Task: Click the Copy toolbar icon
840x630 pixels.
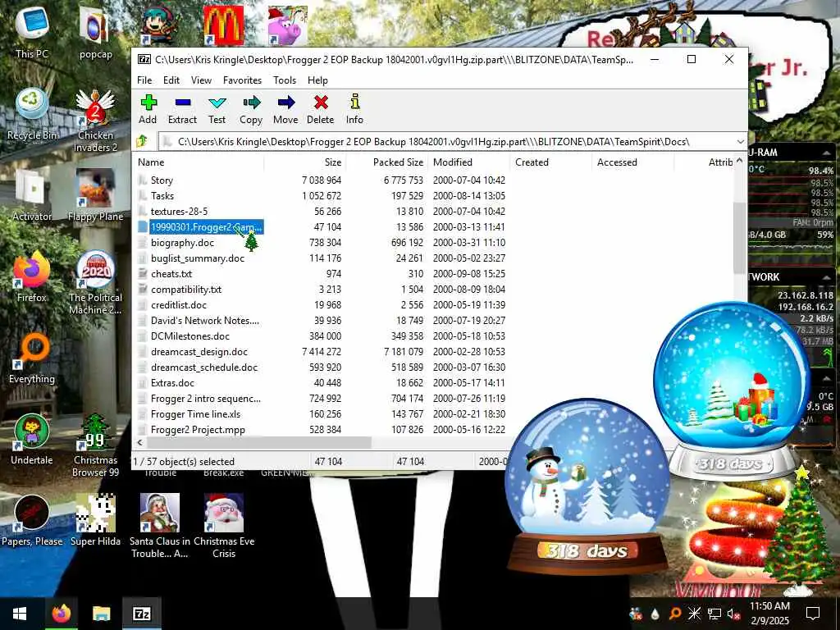Action: pos(251,109)
